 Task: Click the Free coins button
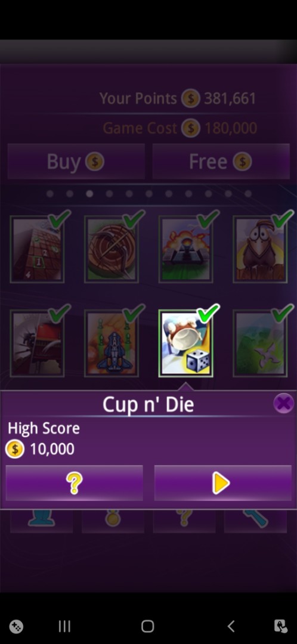click(x=221, y=162)
